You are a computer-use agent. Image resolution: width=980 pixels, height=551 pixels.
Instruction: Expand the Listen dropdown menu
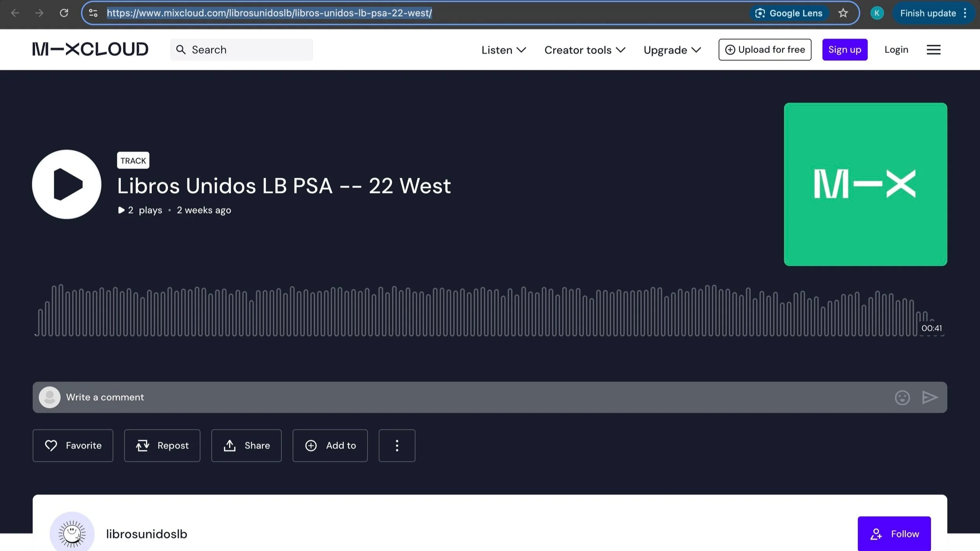(x=504, y=50)
